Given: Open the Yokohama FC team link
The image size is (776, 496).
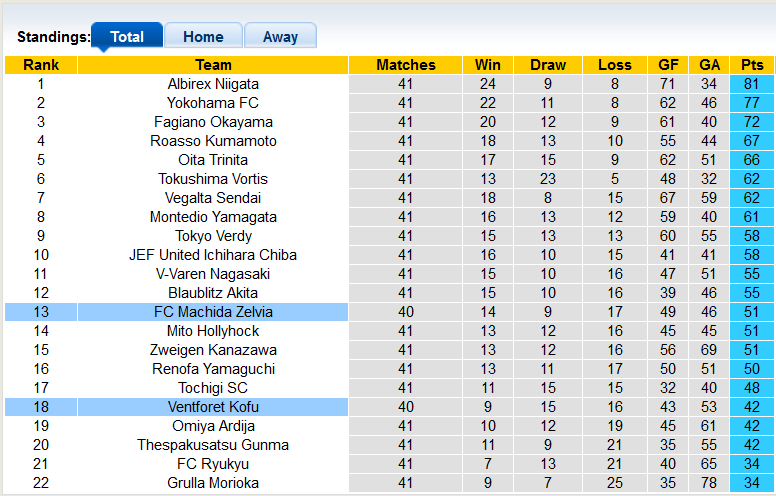Looking at the screenshot, I should tap(213, 103).
